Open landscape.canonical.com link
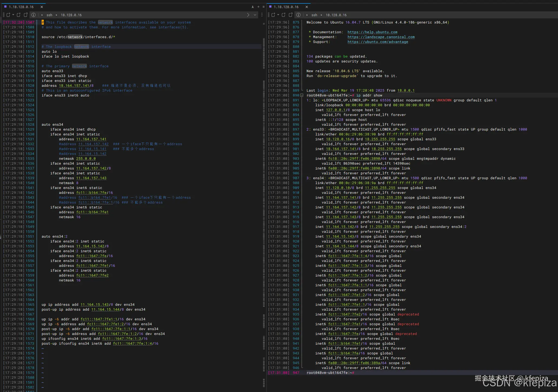558x392 pixels. pos(381,37)
